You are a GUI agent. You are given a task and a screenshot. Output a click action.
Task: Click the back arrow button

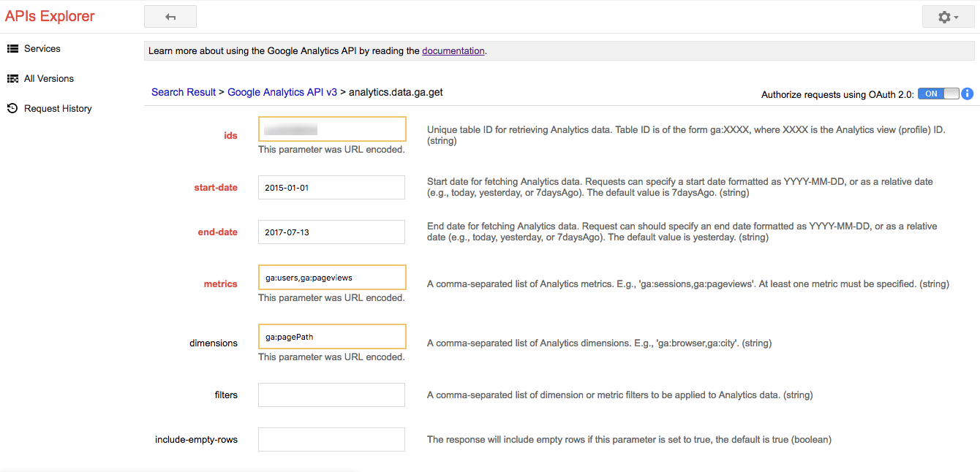tap(170, 16)
